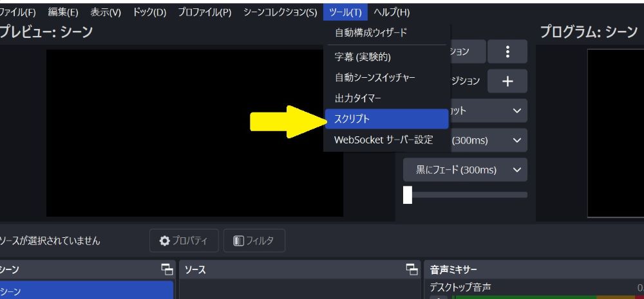Click the プログラム output canvas
The height and width of the screenshot is (299, 644).
coord(616,133)
